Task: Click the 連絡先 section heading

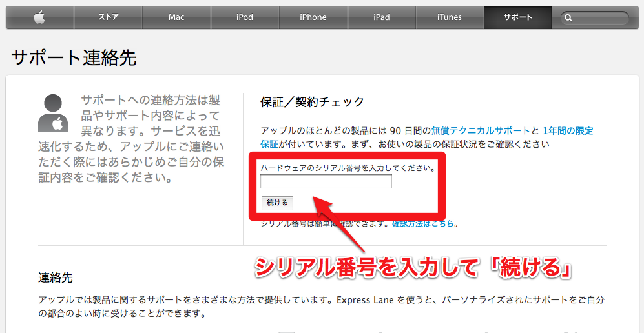Action: click(56, 277)
